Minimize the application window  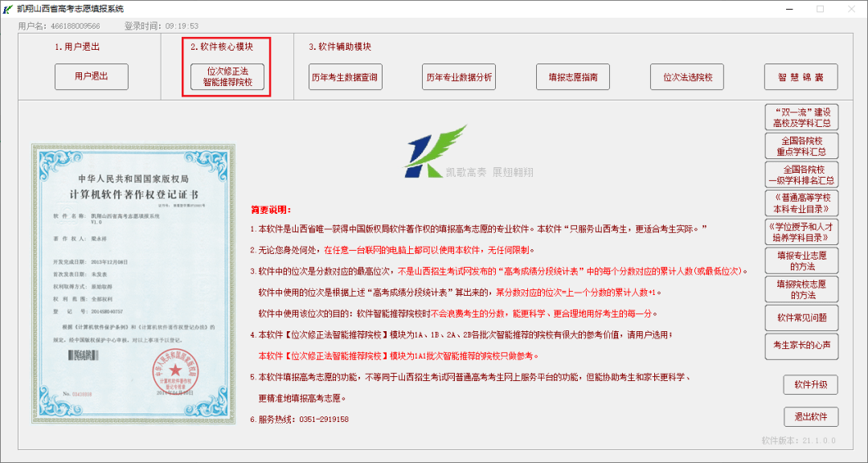coord(789,9)
